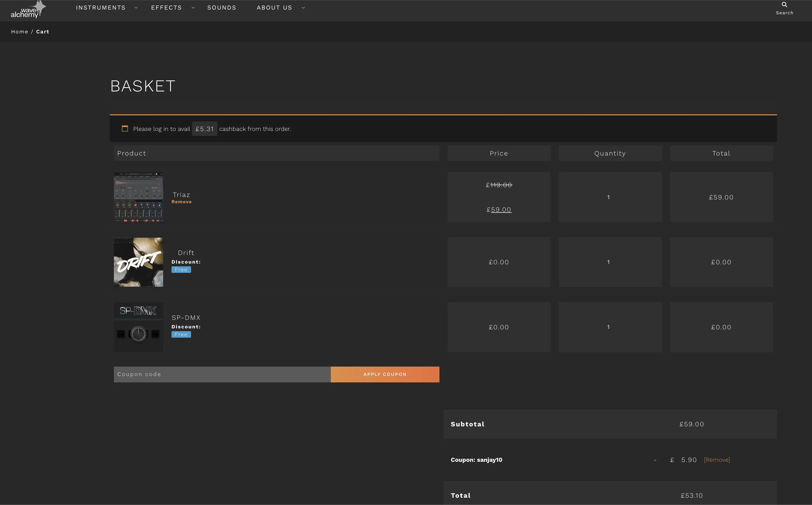Remove the sanjay10 coupon

point(717,460)
